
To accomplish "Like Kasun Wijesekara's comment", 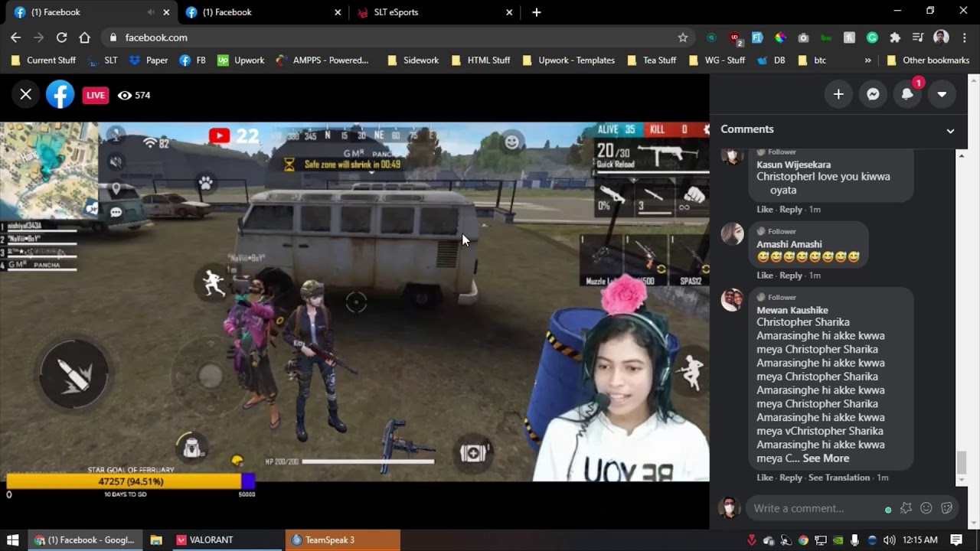I will (x=765, y=210).
